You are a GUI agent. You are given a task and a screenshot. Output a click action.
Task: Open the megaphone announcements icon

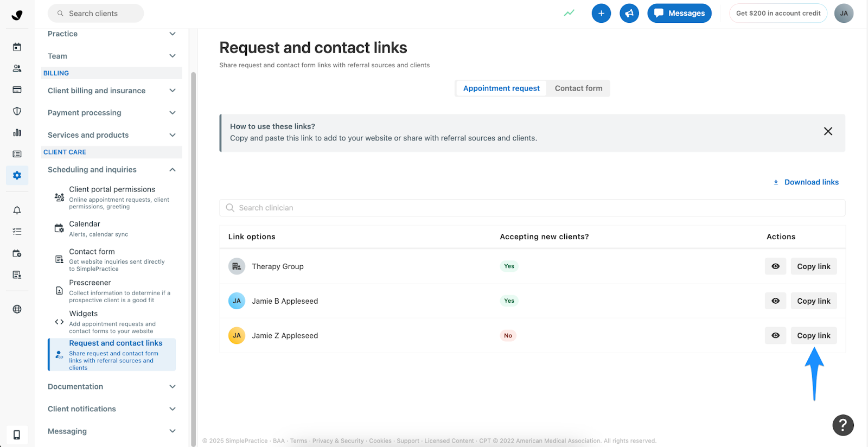click(x=629, y=13)
